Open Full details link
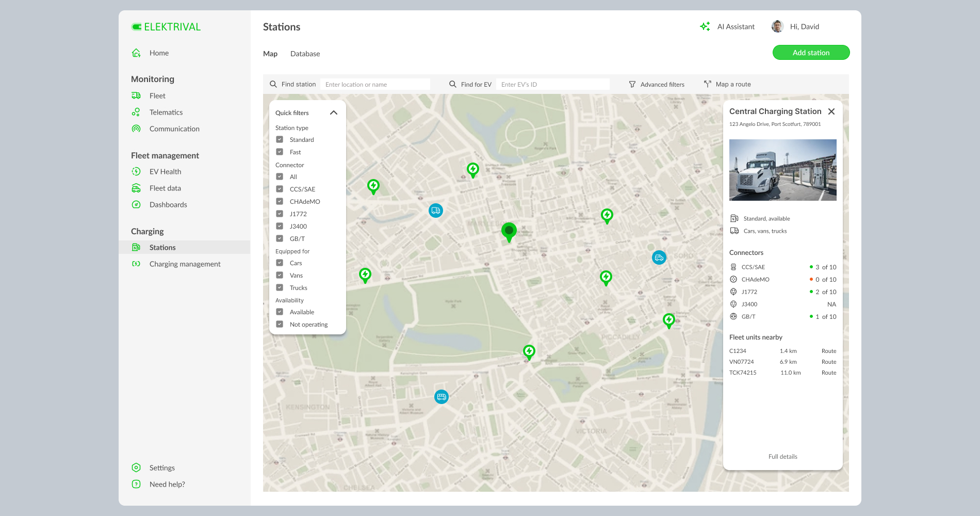Viewport: 980px width, 516px height. tap(783, 457)
